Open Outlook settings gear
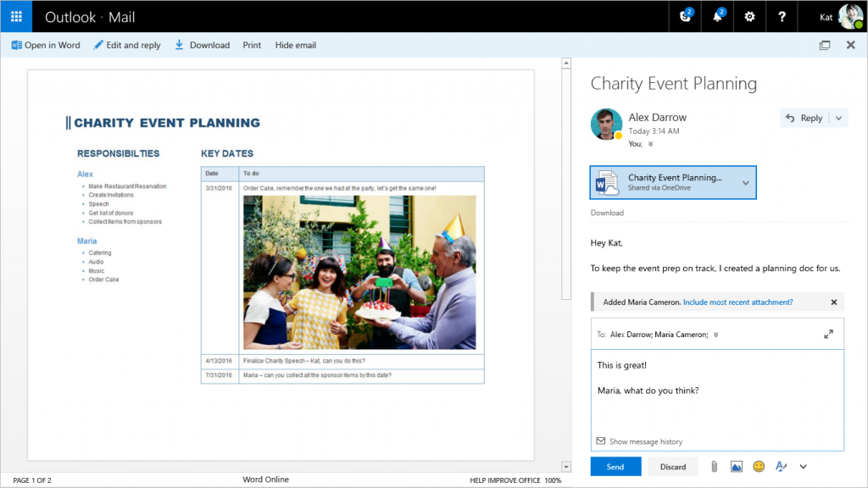Screen dimensions: 868x488 (748, 16)
